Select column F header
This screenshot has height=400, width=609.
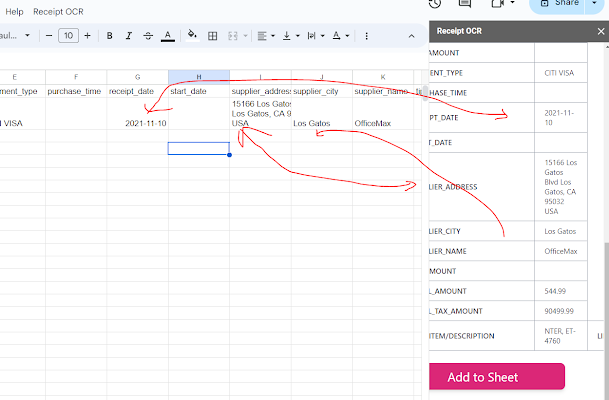(x=76, y=77)
